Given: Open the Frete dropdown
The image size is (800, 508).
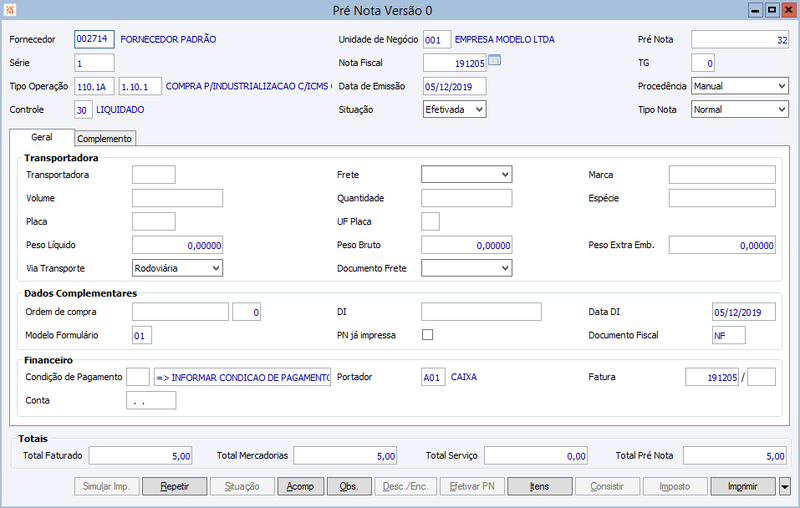Looking at the screenshot, I should (x=466, y=174).
